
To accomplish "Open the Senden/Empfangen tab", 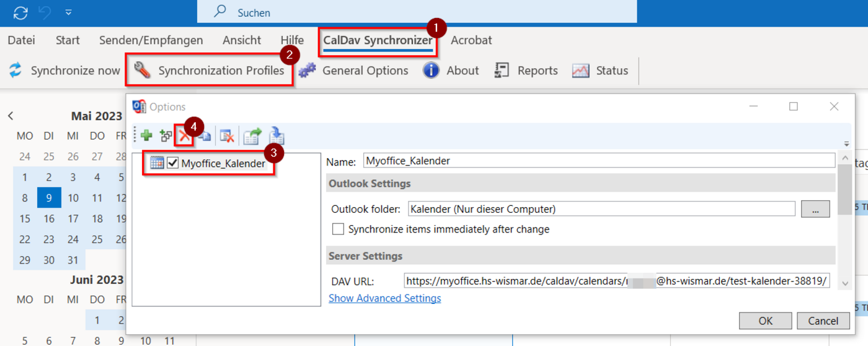I will tap(151, 40).
